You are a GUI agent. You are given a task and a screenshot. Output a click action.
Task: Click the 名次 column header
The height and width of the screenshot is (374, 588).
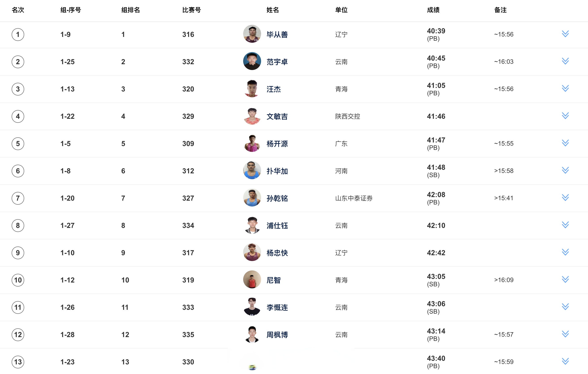click(18, 10)
